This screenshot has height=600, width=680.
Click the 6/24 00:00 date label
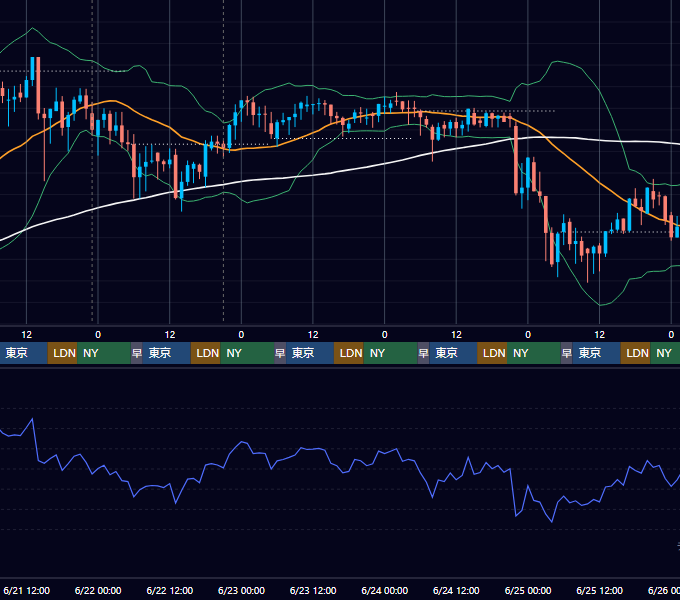384,590
